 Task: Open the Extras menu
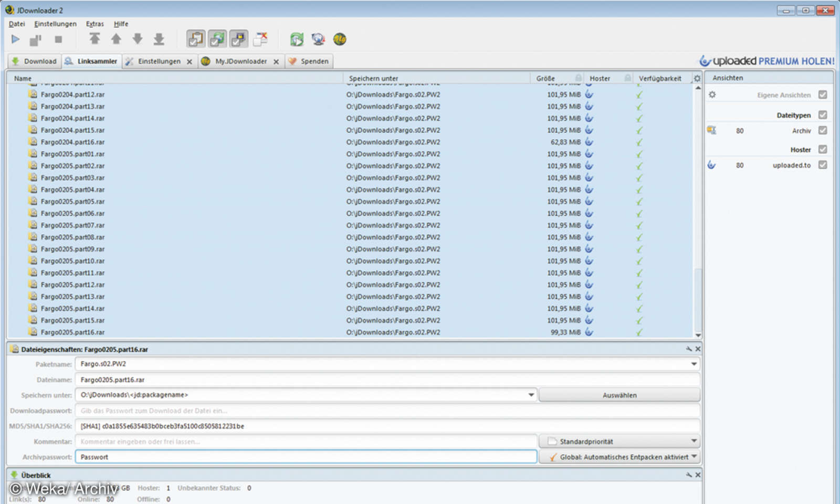point(95,24)
